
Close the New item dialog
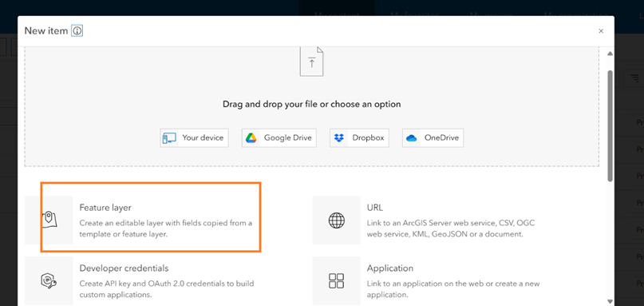pyautogui.click(x=601, y=31)
